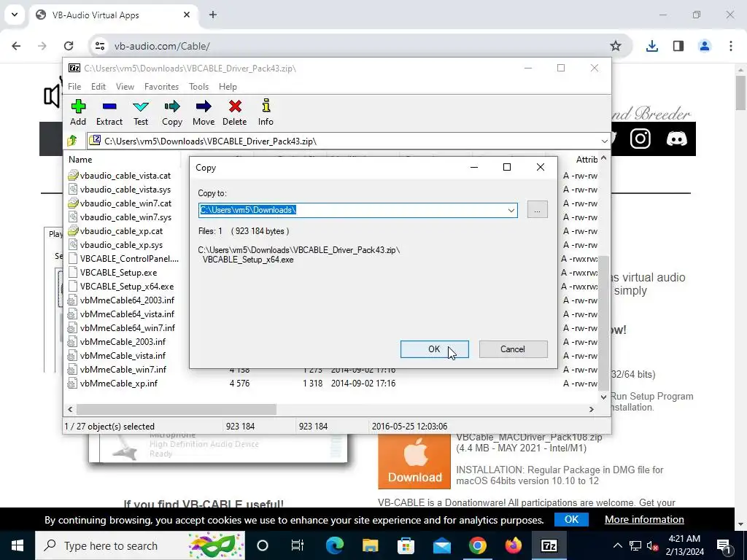
Task: Select vbMmeCable64_win7.inf file
Action: click(128, 327)
